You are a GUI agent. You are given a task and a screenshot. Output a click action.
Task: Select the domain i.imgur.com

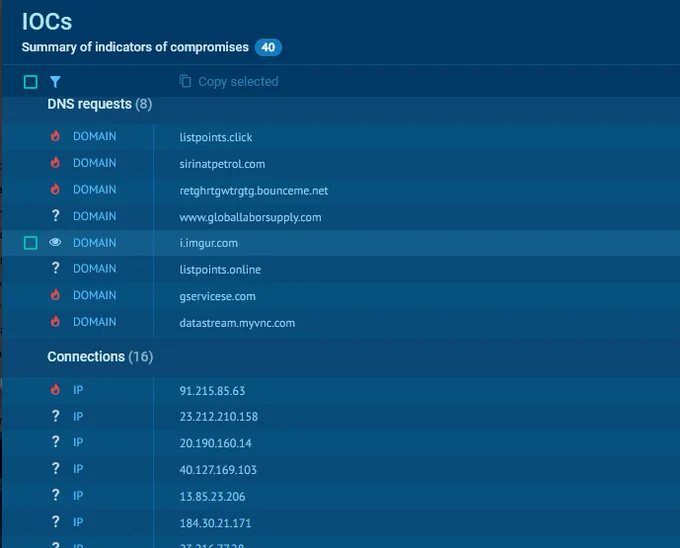coord(209,243)
